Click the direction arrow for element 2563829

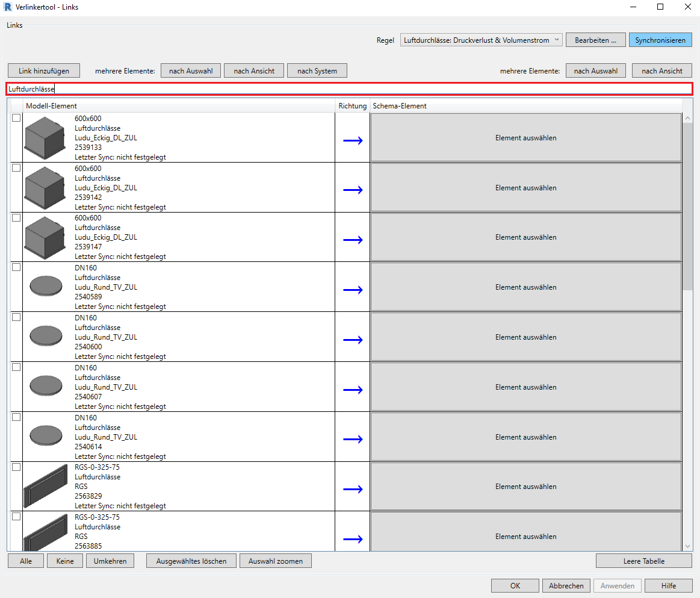pyautogui.click(x=353, y=489)
